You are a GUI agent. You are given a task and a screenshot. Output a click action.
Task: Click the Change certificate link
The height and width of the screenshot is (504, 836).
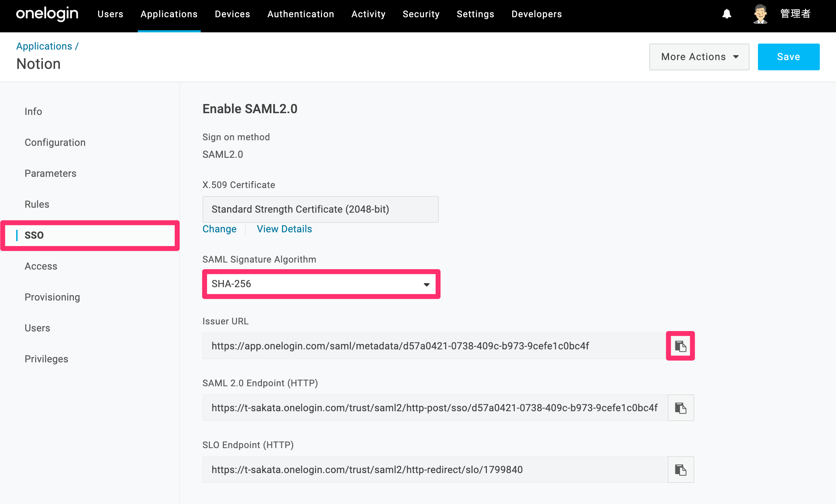coord(219,229)
